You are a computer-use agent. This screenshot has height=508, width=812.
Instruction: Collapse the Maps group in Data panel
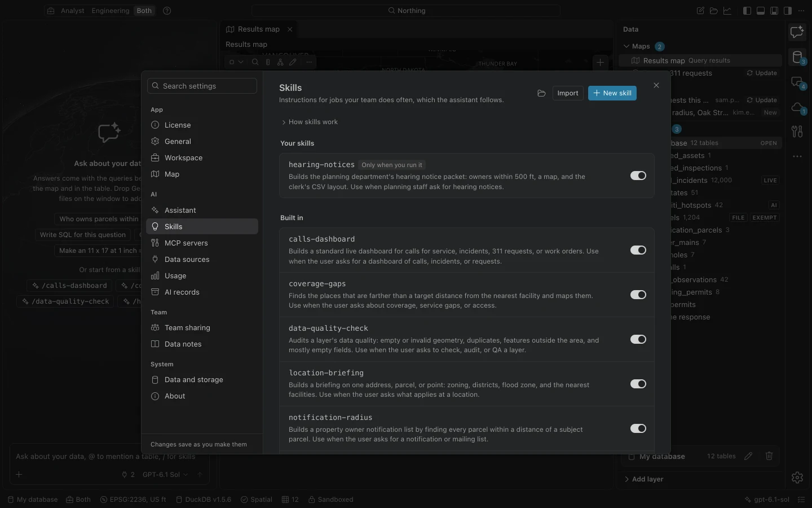point(626,46)
